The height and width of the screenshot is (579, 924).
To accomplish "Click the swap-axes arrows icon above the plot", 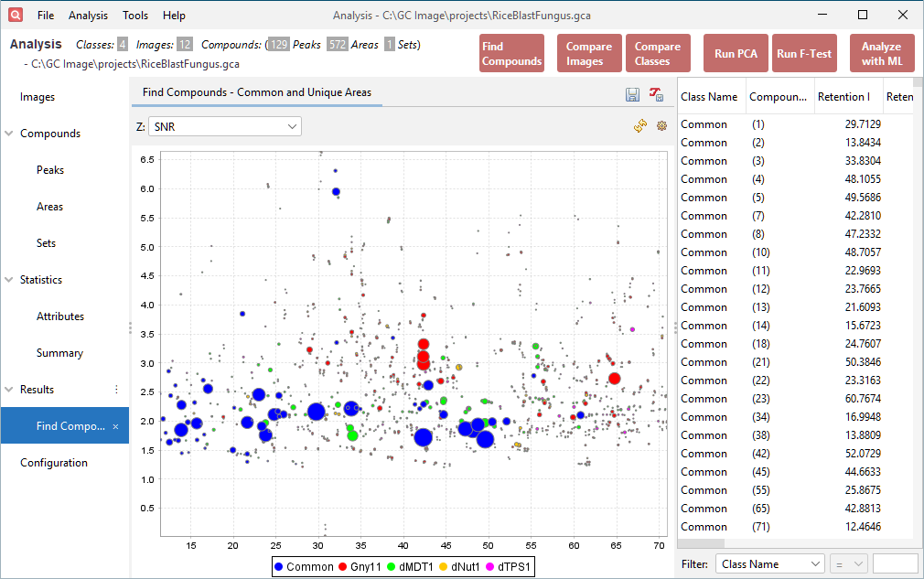I will (x=639, y=125).
